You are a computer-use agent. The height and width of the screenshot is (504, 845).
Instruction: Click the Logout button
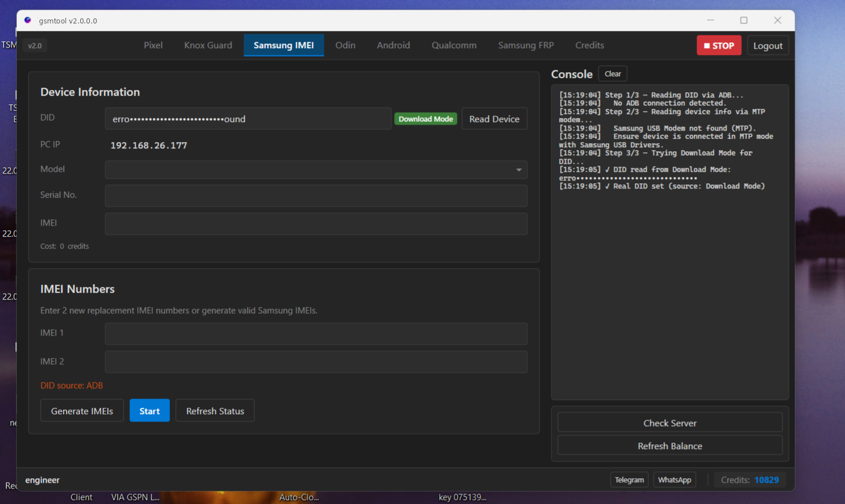click(x=768, y=46)
